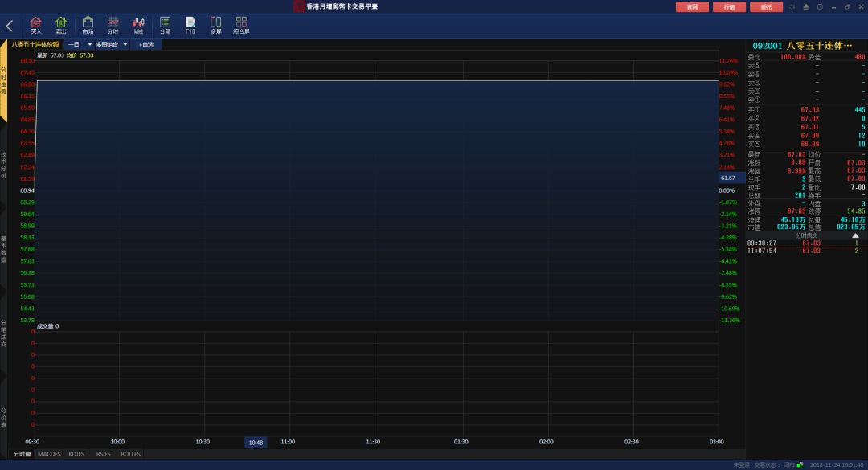Click the 量比 7.00 value

858,187
